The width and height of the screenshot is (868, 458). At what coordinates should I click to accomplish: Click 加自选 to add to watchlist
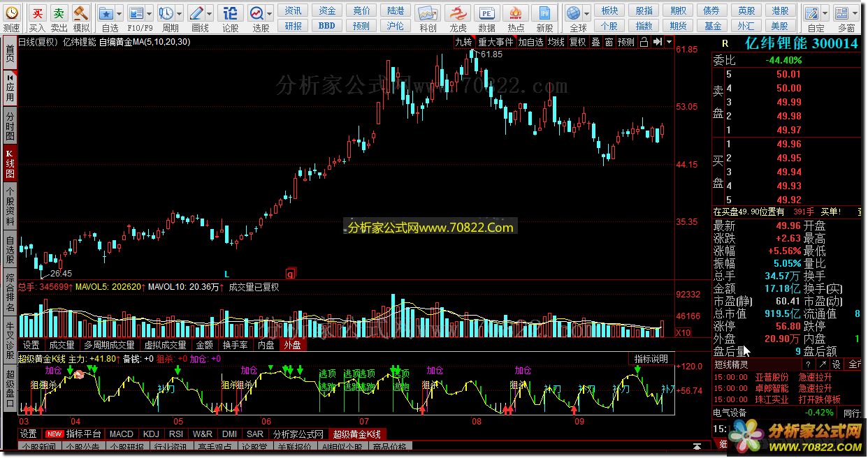coord(530,42)
